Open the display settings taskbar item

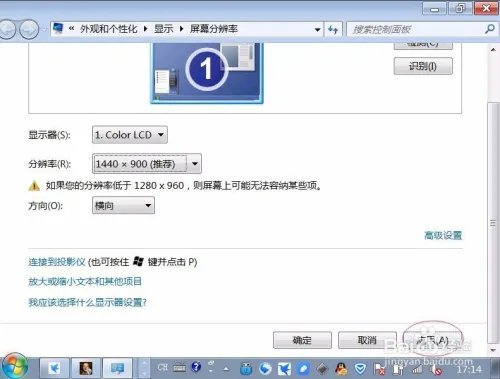117,368
